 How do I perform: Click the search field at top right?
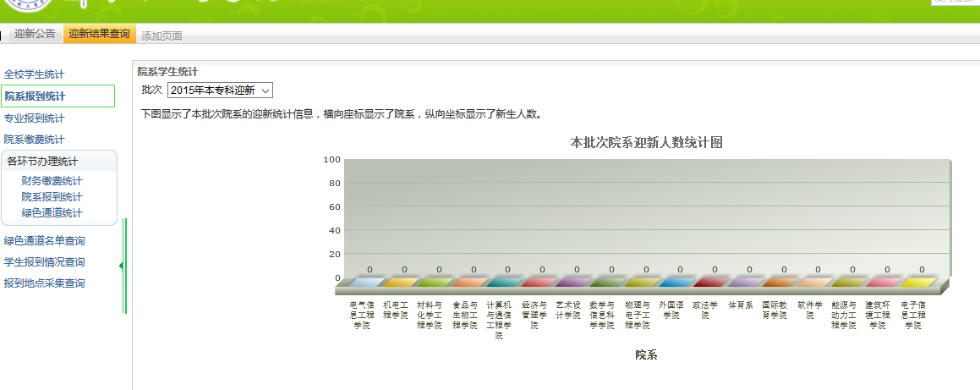tap(955, 3)
